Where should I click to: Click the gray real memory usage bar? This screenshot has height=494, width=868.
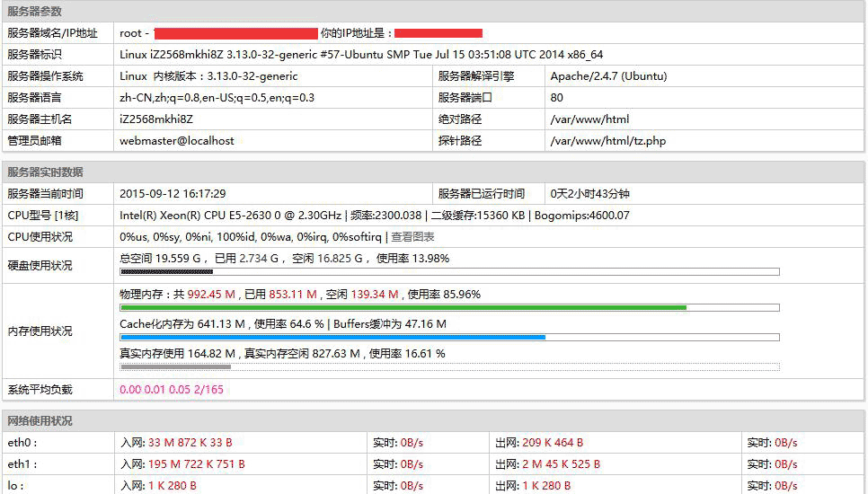coord(175,366)
